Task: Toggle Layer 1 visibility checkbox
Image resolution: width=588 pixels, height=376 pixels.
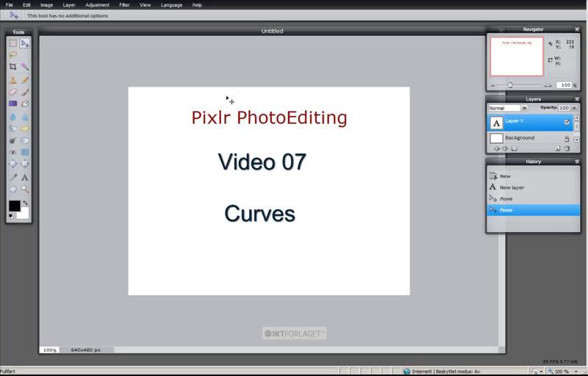Action: 567,122
